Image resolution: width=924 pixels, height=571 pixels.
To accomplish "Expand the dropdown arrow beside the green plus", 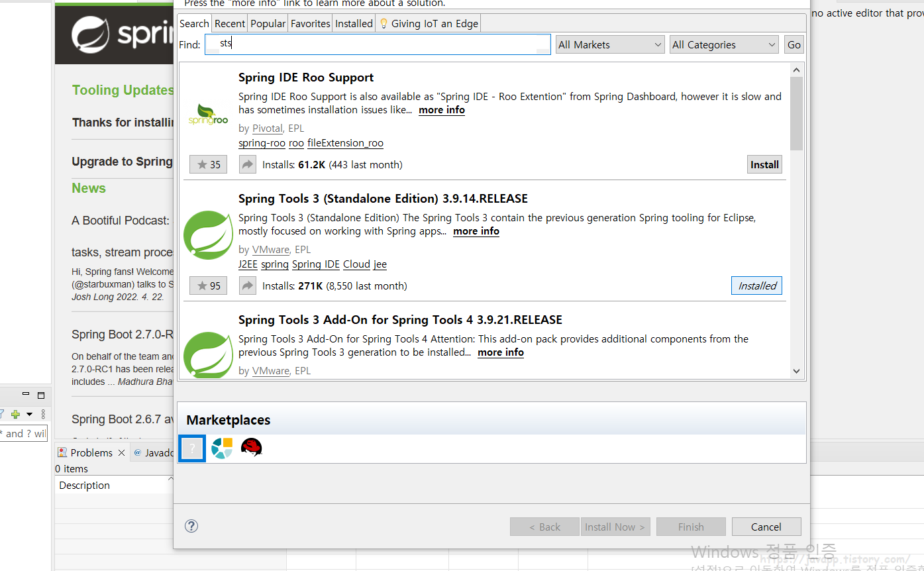I will coord(29,414).
